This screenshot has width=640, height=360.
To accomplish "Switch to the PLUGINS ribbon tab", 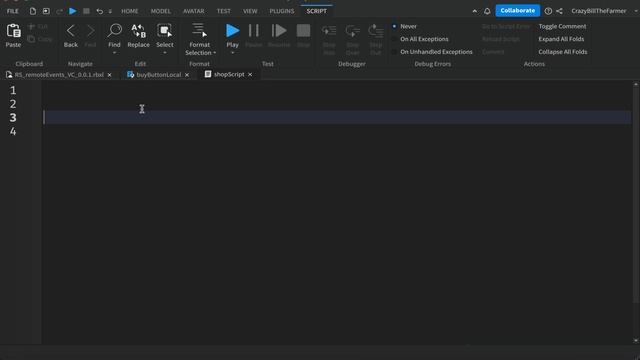I will pos(282,11).
